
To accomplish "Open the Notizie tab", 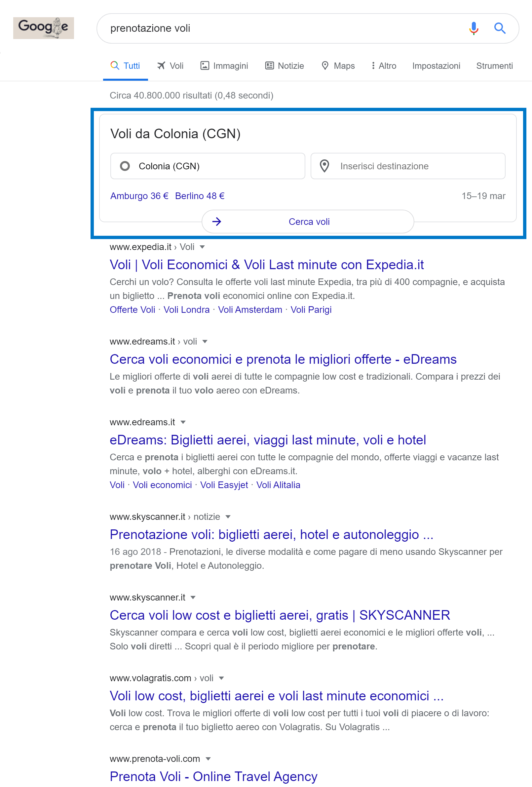I will tap(285, 66).
